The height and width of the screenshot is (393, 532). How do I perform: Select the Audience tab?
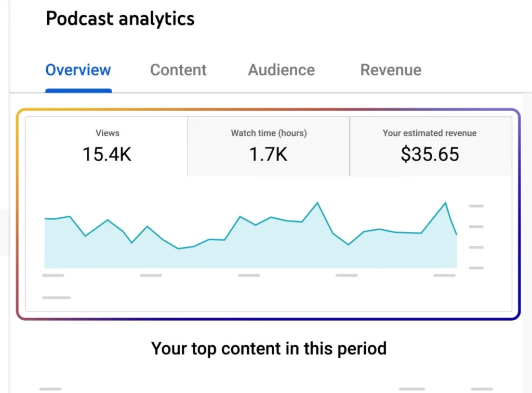click(x=281, y=70)
